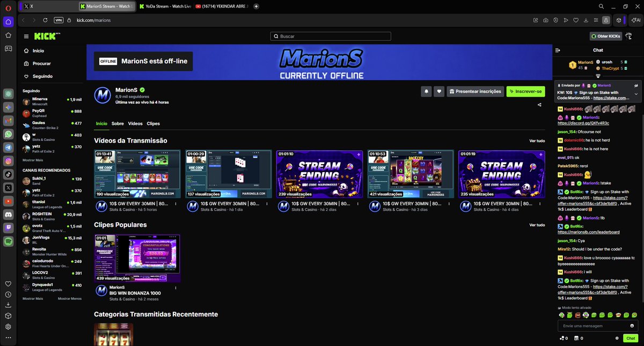Open the Opera easy setup sliders icon
The width and height of the screenshot is (644, 346).
[x=596, y=20]
